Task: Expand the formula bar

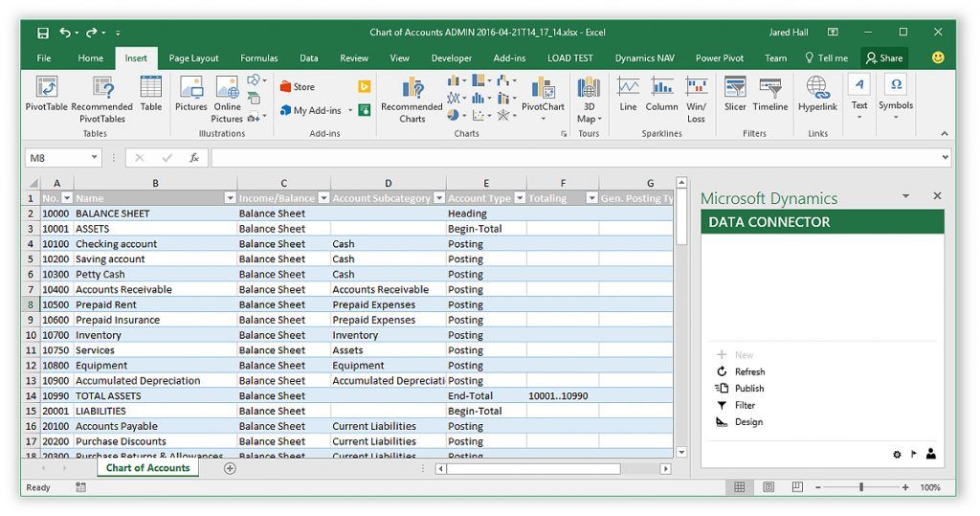Action: click(x=945, y=158)
